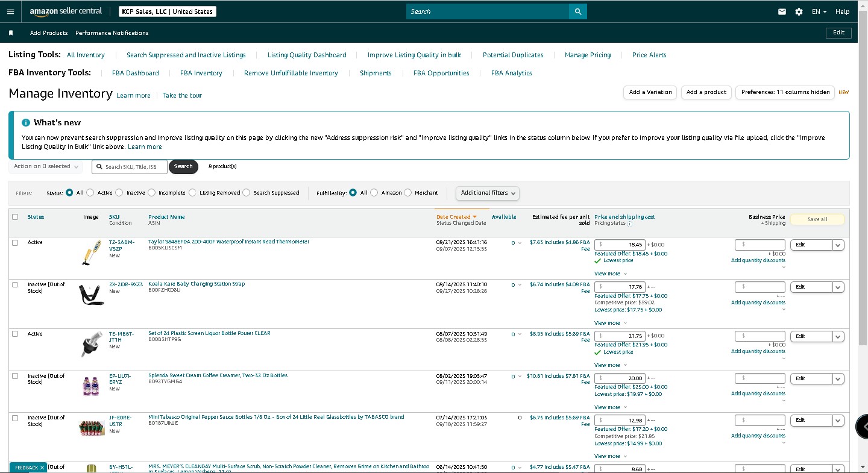Open the Shipments tool

click(x=376, y=73)
